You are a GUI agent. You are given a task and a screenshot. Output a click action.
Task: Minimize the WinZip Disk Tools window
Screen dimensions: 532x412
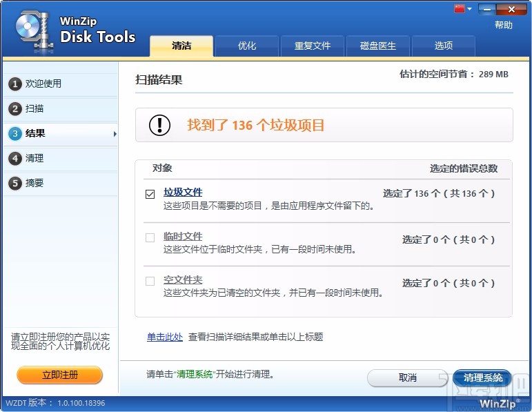click(x=487, y=9)
